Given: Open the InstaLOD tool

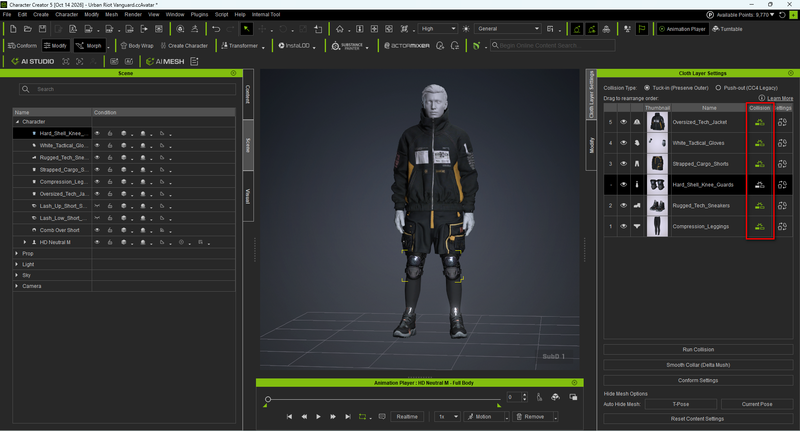Looking at the screenshot, I should click(x=294, y=46).
